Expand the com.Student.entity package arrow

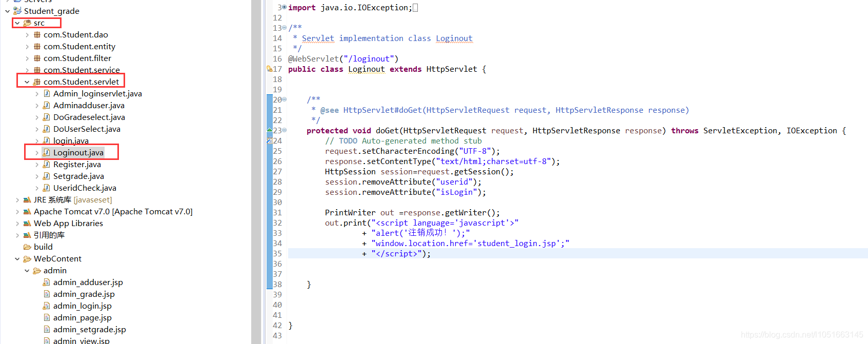[27, 47]
